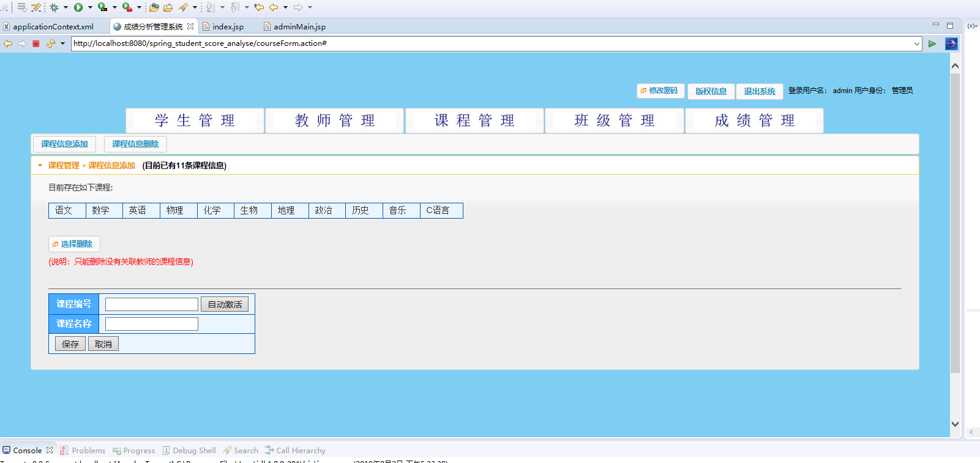Click the toolbar Forward navigation arrow

pos(298,7)
